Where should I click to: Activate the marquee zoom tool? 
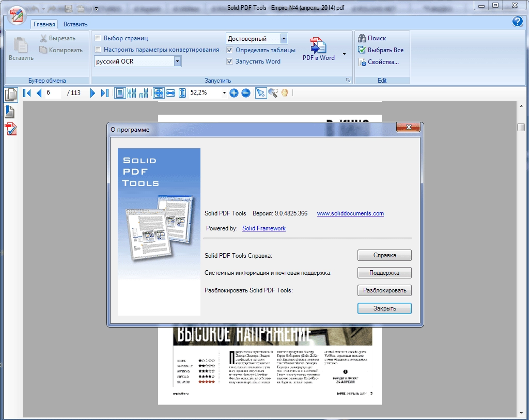pos(273,93)
